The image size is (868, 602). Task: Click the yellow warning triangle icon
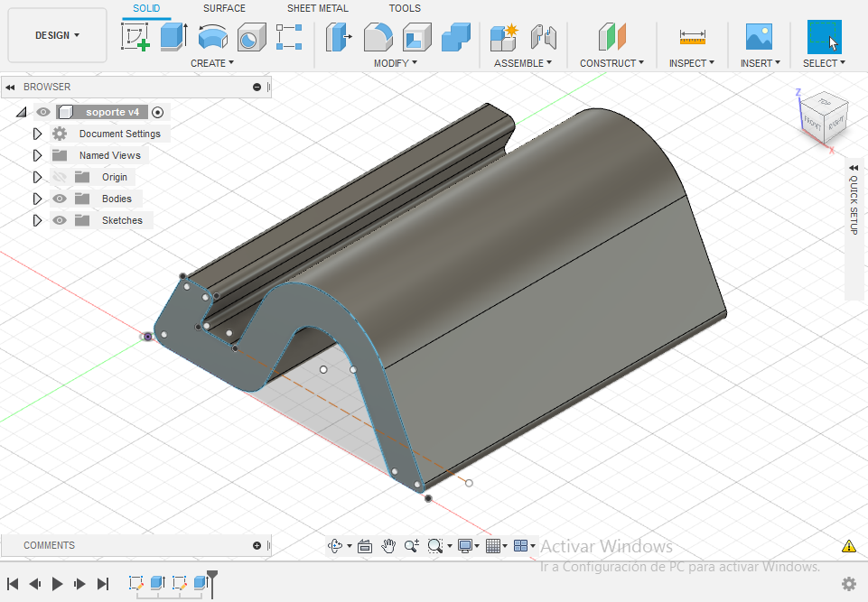coord(849,547)
